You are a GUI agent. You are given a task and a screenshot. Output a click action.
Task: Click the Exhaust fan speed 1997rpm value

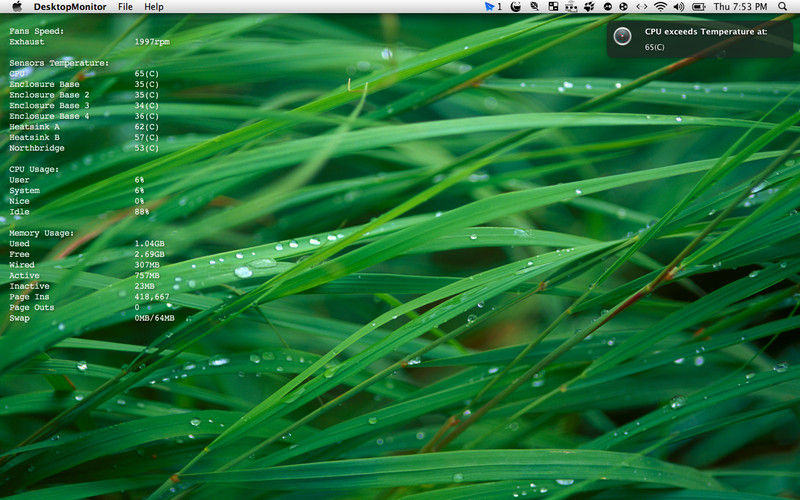[152, 42]
